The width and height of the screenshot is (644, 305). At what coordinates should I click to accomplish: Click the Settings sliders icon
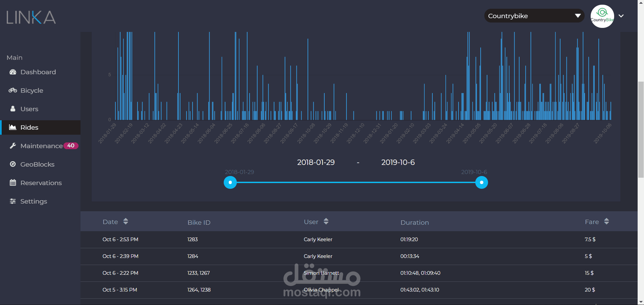[x=13, y=201]
